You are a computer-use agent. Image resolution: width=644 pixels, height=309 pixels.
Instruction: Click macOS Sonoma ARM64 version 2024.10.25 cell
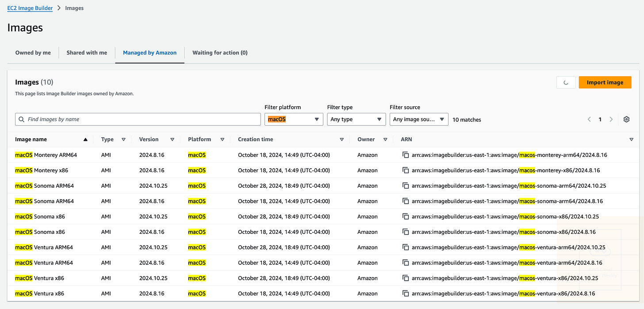[x=153, y=186]
